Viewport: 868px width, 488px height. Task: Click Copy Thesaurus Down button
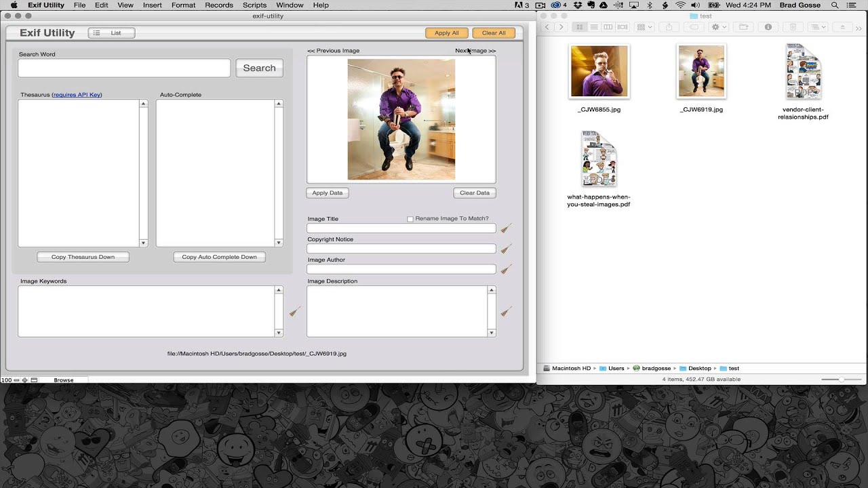point(83,257)
